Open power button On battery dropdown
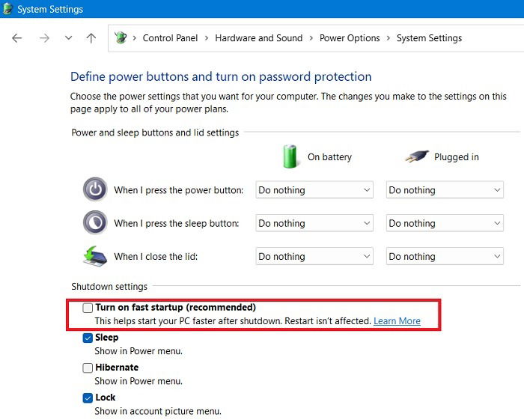 tap(314, 190)
